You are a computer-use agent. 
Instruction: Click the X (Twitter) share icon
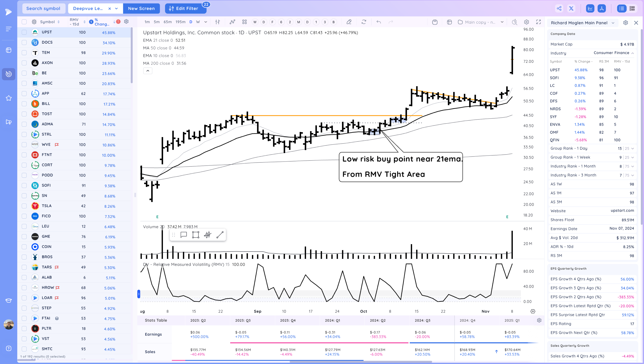click(571, 9)
